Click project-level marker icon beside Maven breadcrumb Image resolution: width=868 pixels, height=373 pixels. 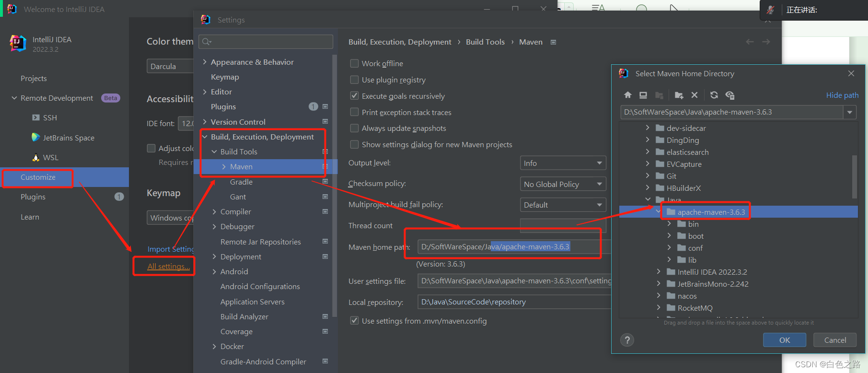click(553, 42)
